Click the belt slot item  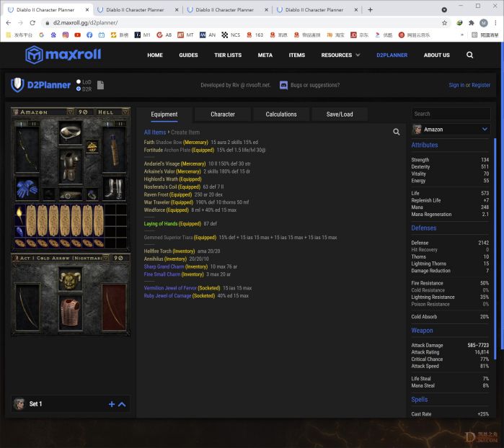coord(71,194)
